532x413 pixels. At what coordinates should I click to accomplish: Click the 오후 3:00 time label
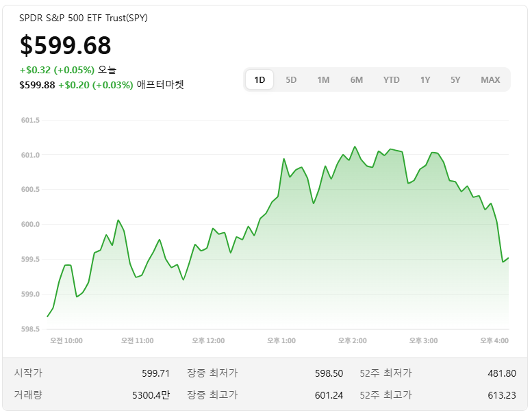coord(423,340)
